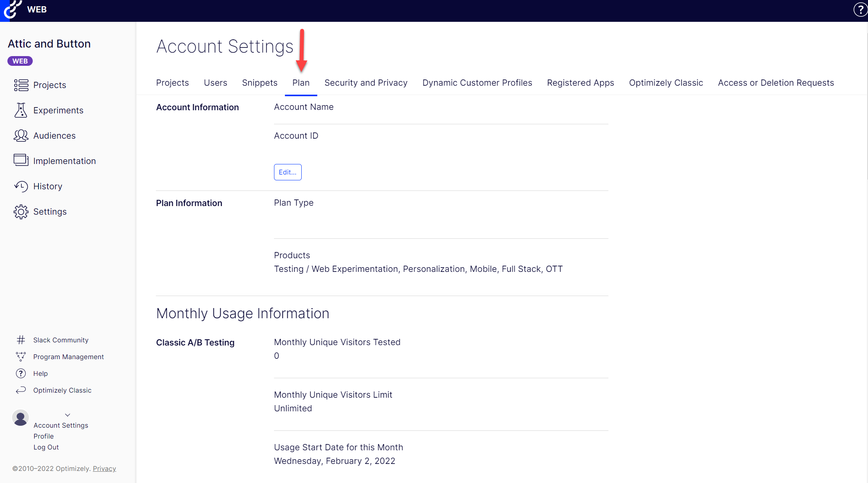Open the Help link in sidebar
Viewport: 868px width, 483px height.
[41, 374]
